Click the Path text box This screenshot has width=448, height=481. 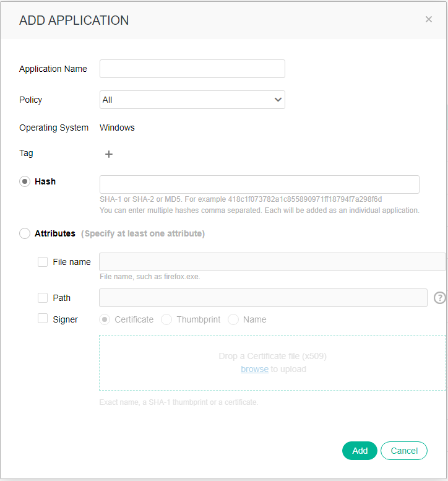click(263, 298)
